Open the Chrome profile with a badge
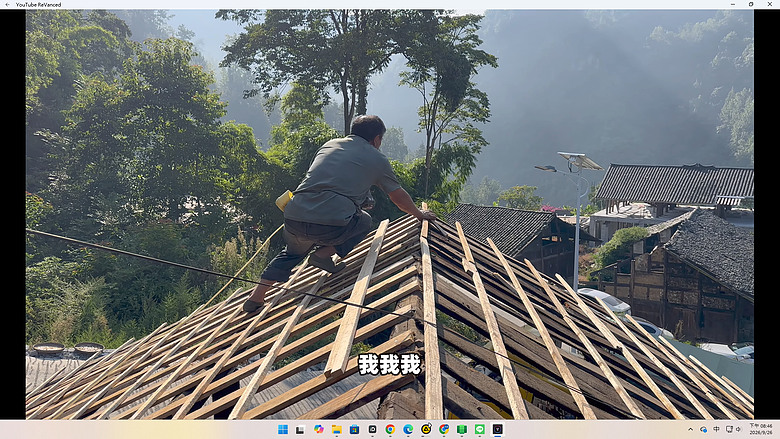 [x=444, y=430]
